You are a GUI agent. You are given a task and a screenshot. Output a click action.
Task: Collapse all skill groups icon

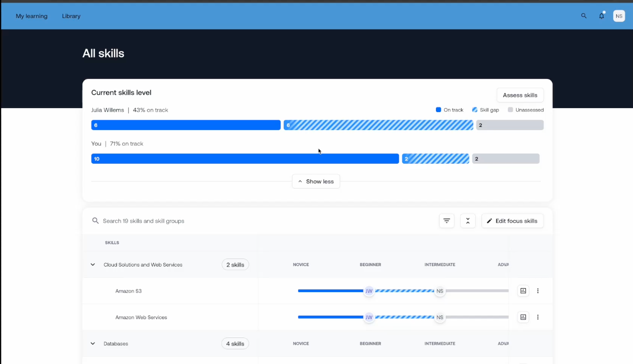pos(468,221)
